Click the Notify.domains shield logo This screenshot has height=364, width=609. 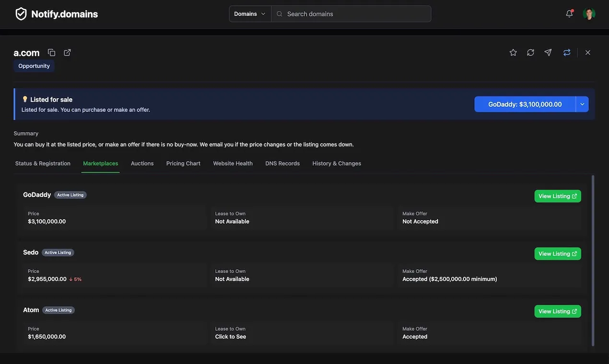(x=21, y=14)
